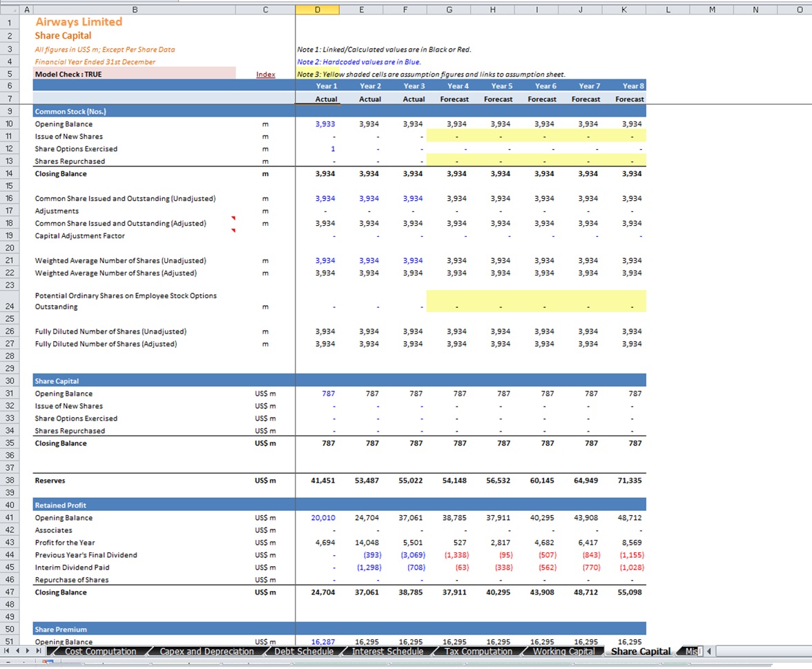Click the 'Year 4' column heading
This screenshot has height=669, width=812.
click(x=458, y=86)
